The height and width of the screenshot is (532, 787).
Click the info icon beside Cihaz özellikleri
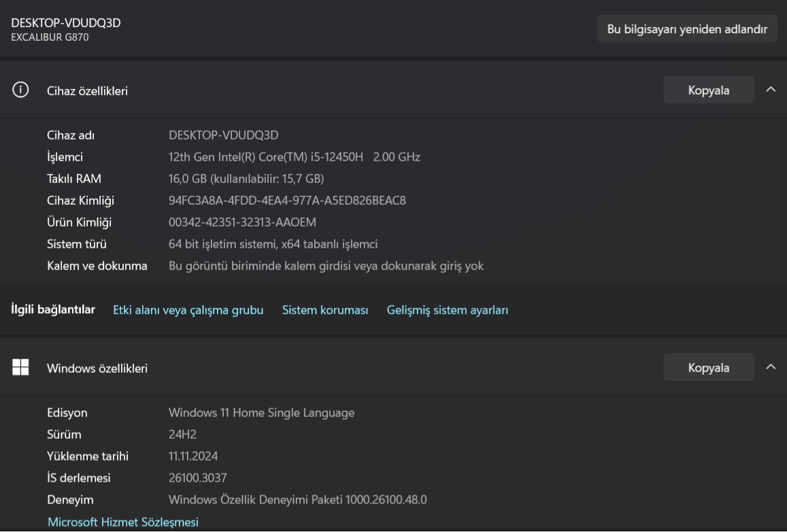(x=20, y=90)
